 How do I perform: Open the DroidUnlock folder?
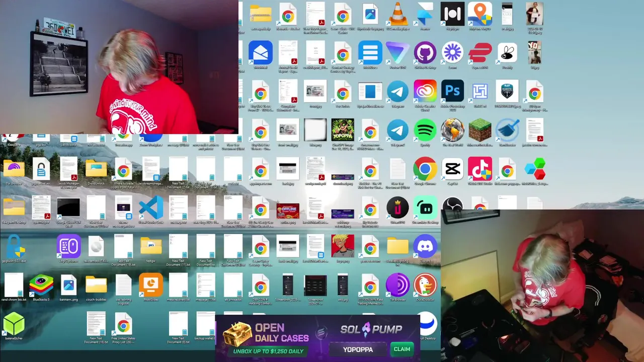pos(96,169)
